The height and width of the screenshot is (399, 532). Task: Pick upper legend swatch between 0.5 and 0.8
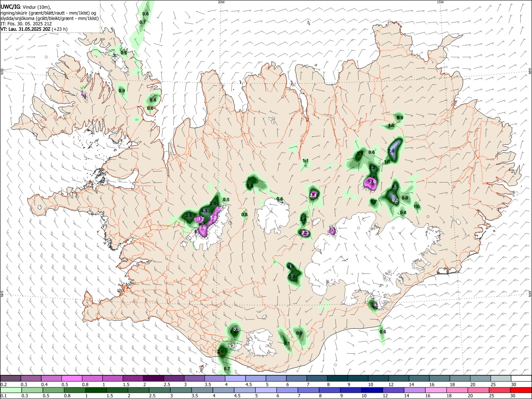pos(72,379)
